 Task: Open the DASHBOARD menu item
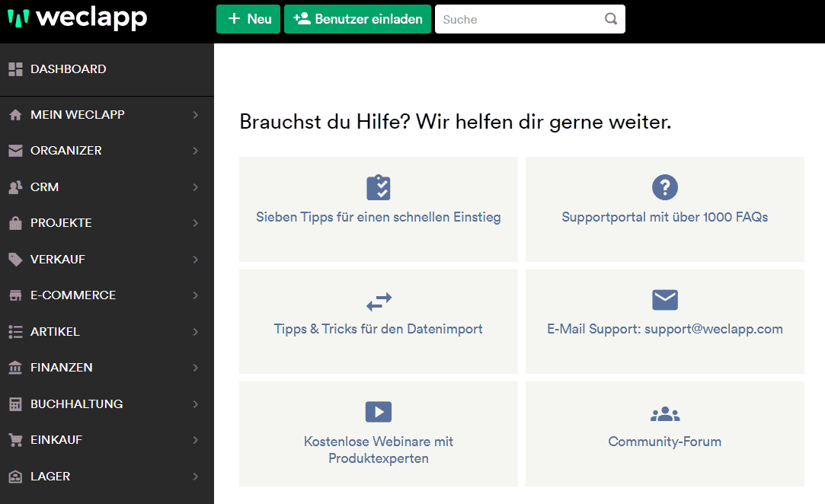(x=107, y=69)
